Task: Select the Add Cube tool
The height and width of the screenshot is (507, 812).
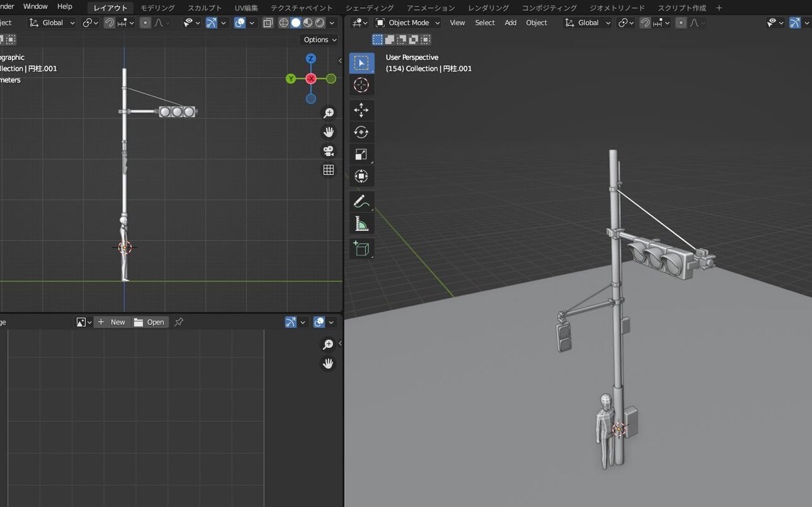Action: [x=361, y=248]
